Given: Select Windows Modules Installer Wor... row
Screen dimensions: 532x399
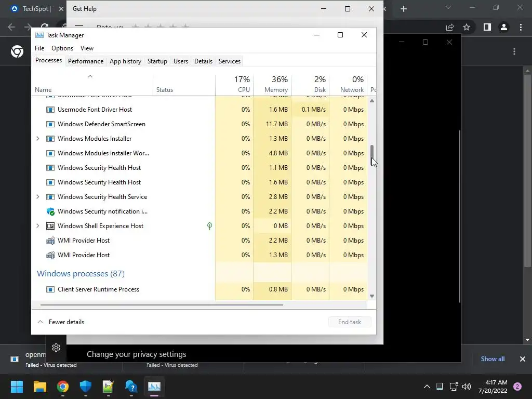Looking at the screenshot, I should (199, 153).
